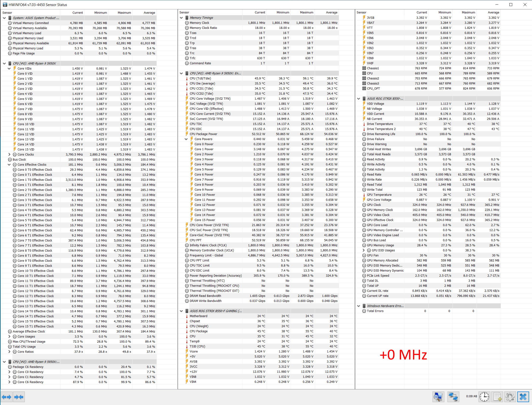Collapse the Core Effective Clocks node

(x=9, y=165)
